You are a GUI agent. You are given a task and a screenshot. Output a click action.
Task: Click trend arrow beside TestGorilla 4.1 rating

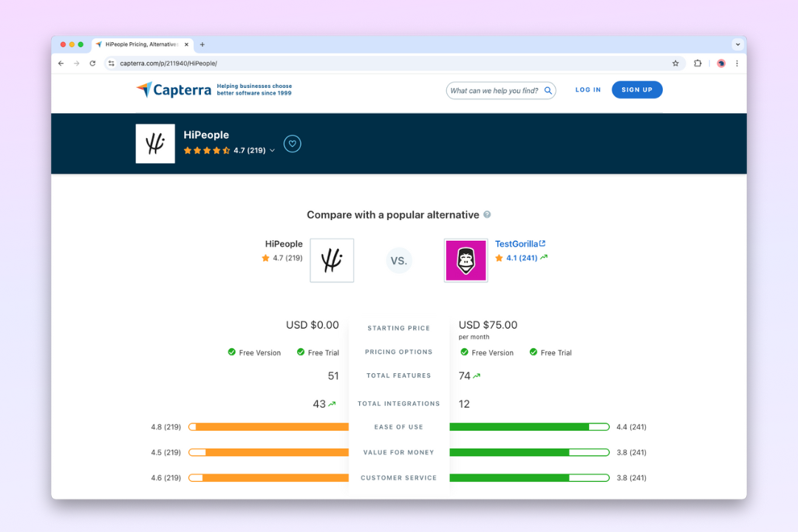pos(544,258)
